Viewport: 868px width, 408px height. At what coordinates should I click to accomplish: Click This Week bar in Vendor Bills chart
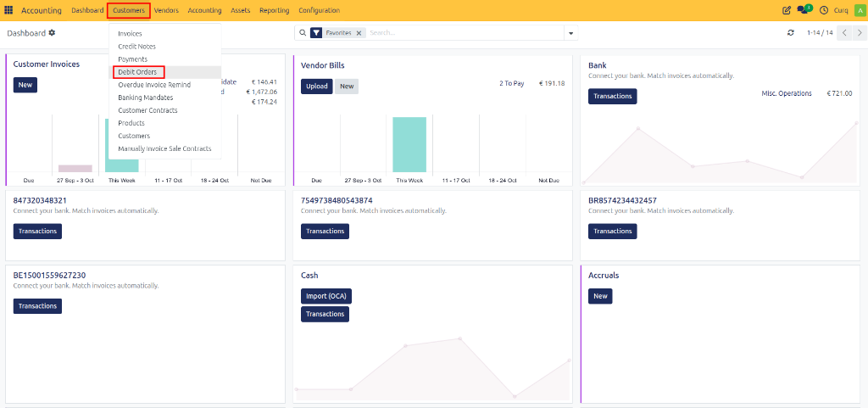pos(409,144)
